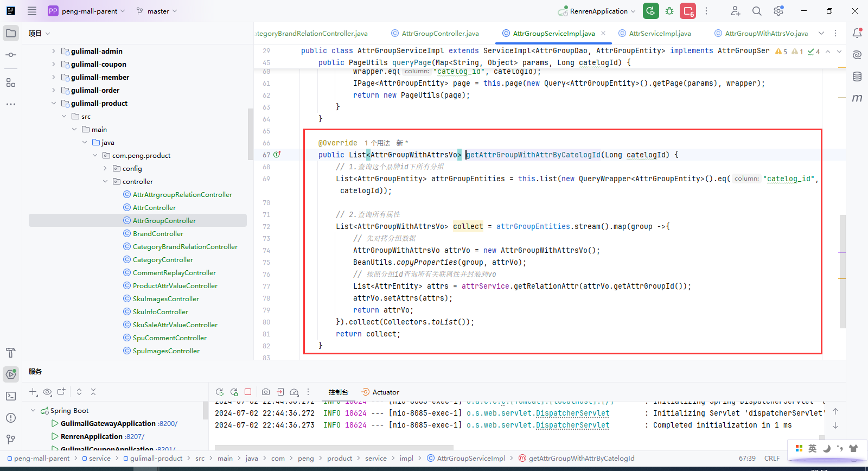Add a service with the plus icon
The image size is (868, 471).
[34, 392]
